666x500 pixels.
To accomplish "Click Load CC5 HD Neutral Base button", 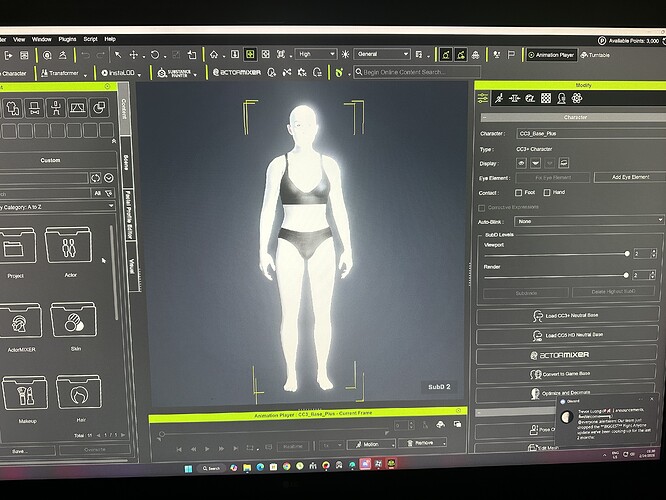I will tap(567, 335).
